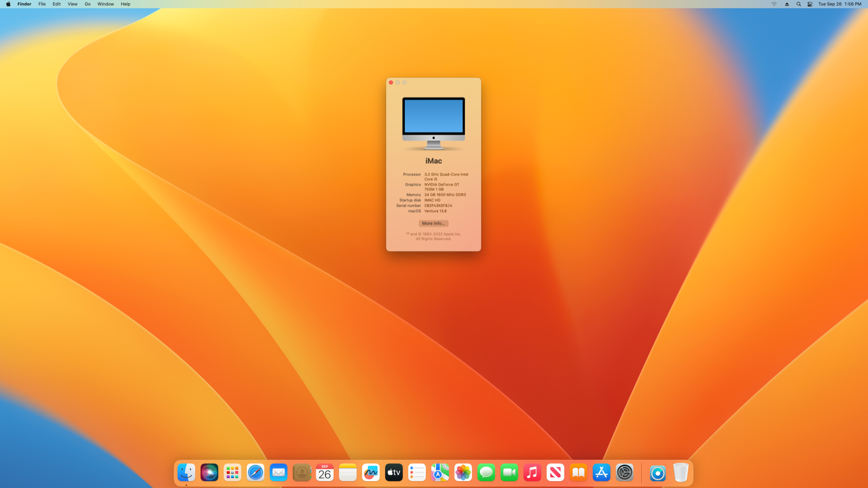
Task: Click the Ventura 13.6 macOS value
Action: (436, 211)
